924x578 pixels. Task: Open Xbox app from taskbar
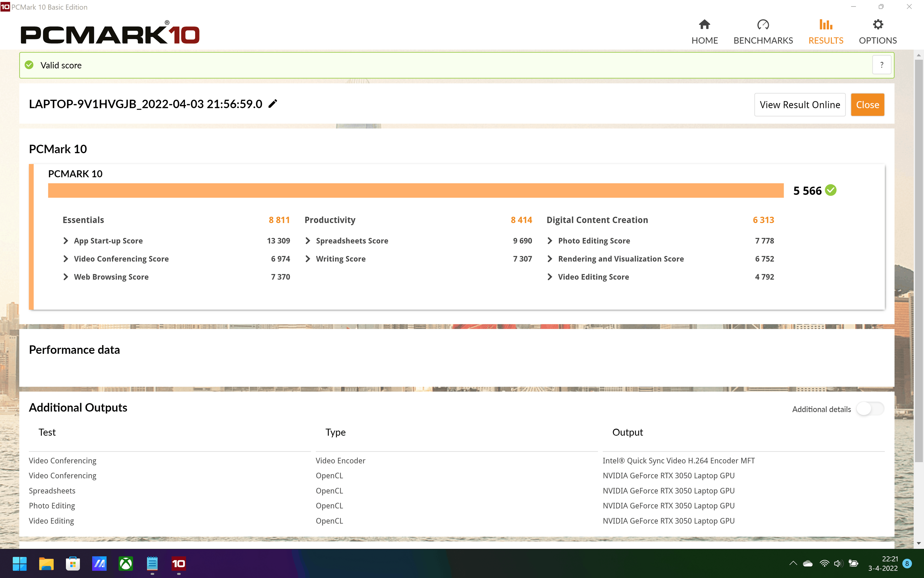click(x=126, y=563)
